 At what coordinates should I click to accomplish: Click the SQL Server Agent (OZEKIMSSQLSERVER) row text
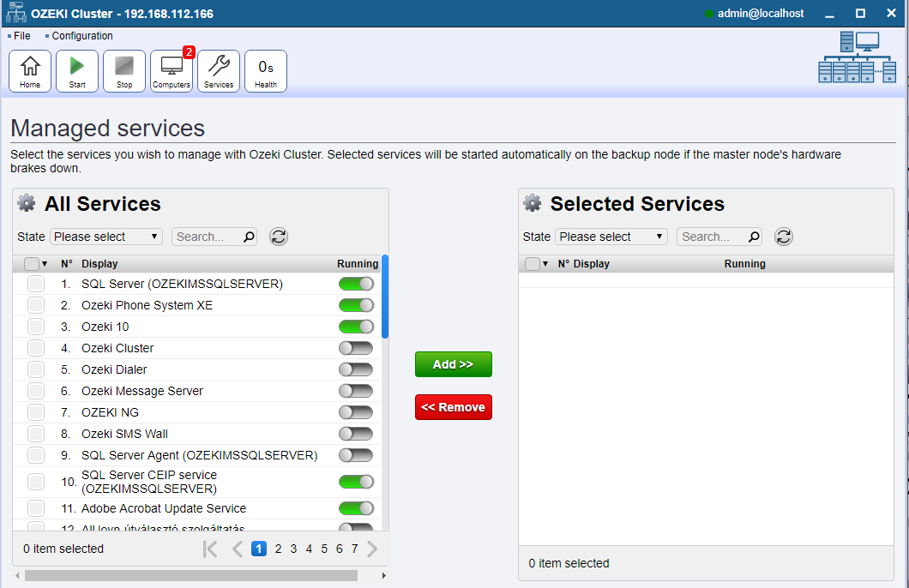[200, 455]
